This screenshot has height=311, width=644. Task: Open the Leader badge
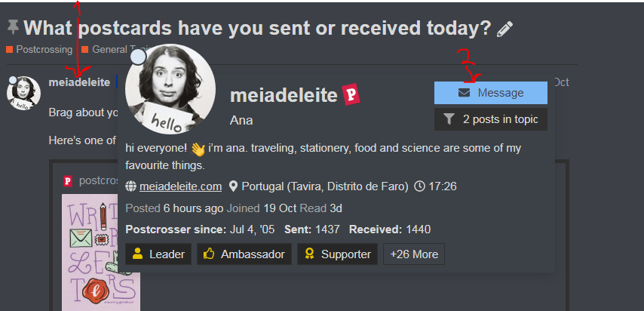(x=158, y=254)
